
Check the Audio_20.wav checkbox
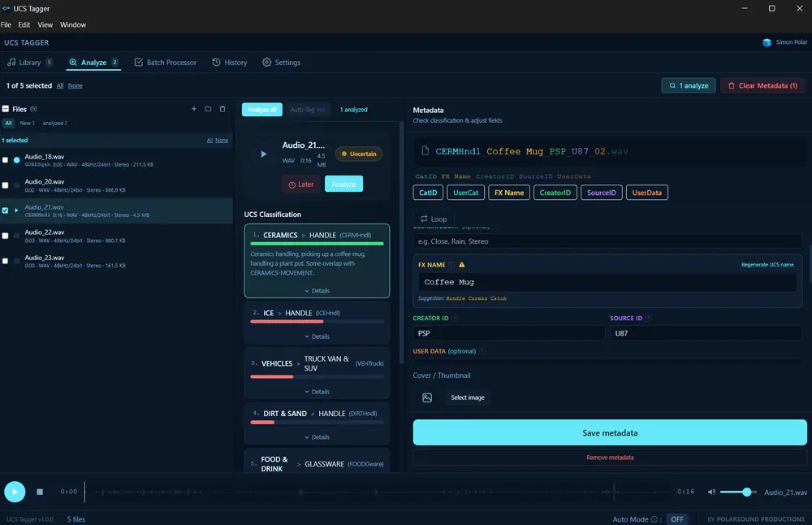(5, 185)
